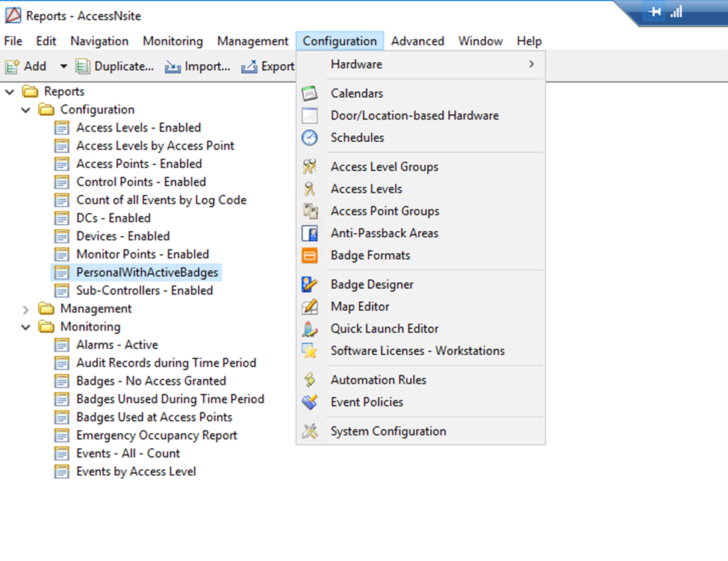Select Access Points - Enabled report

[x=139, y=164]
